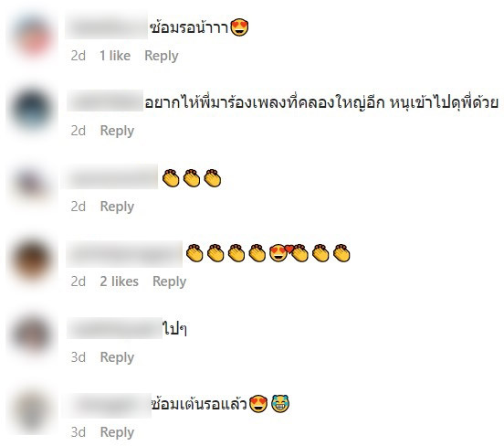The image size is (504, 446).
Task: Open the last commenter's grey avatar
Action: pyautogui.click(x=31, y=412)
